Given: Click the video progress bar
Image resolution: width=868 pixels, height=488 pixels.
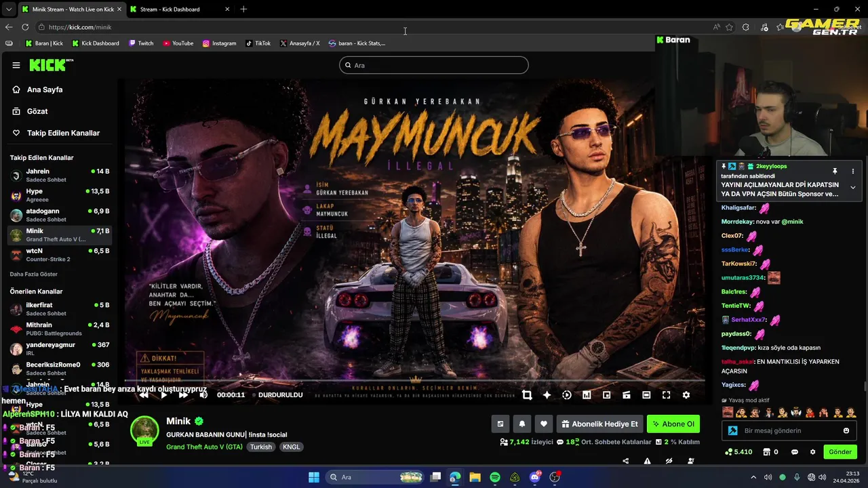Looking at the screenshot, I should coord(415,381).
